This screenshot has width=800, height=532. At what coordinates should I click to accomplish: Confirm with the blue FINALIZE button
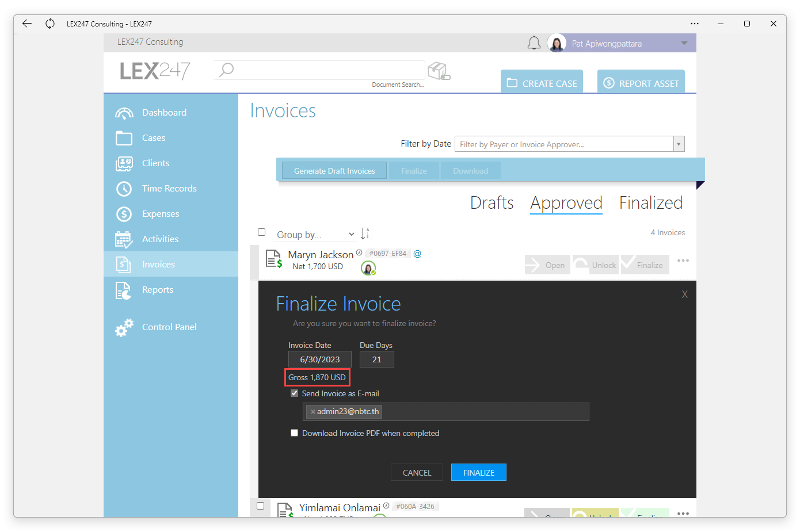tap(479, 473)
